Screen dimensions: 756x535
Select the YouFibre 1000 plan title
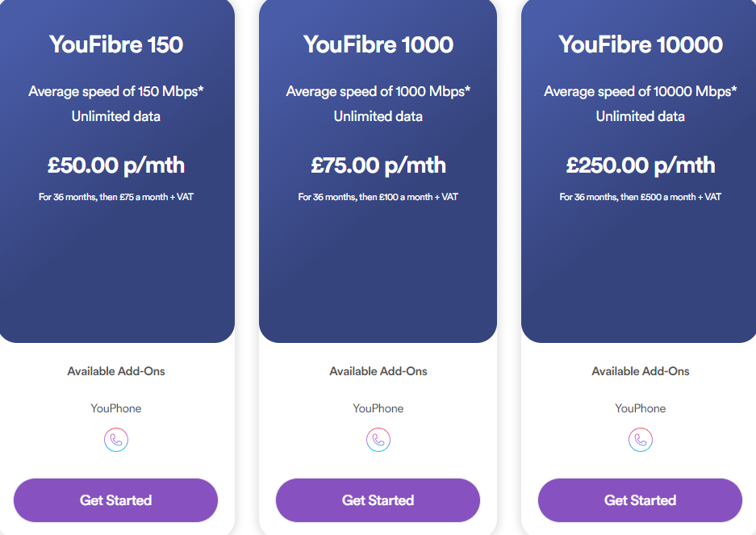378,45
